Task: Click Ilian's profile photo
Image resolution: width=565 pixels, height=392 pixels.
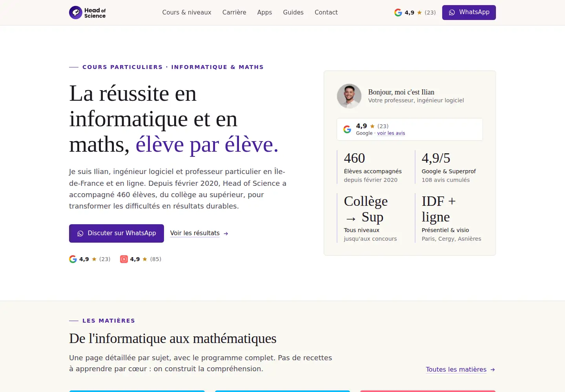Action: (x=349, y=96)
